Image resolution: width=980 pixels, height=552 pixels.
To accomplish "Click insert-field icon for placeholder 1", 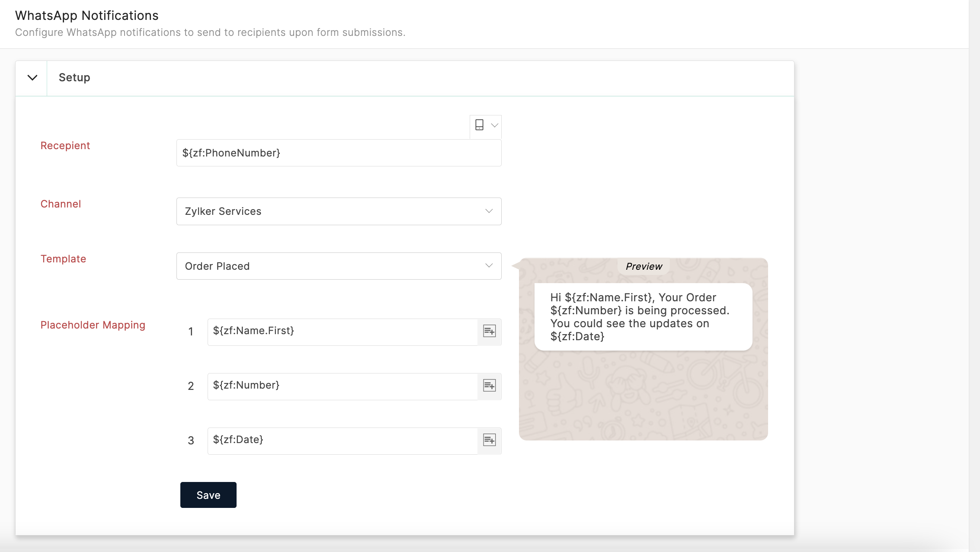I will tap(489, 332).
